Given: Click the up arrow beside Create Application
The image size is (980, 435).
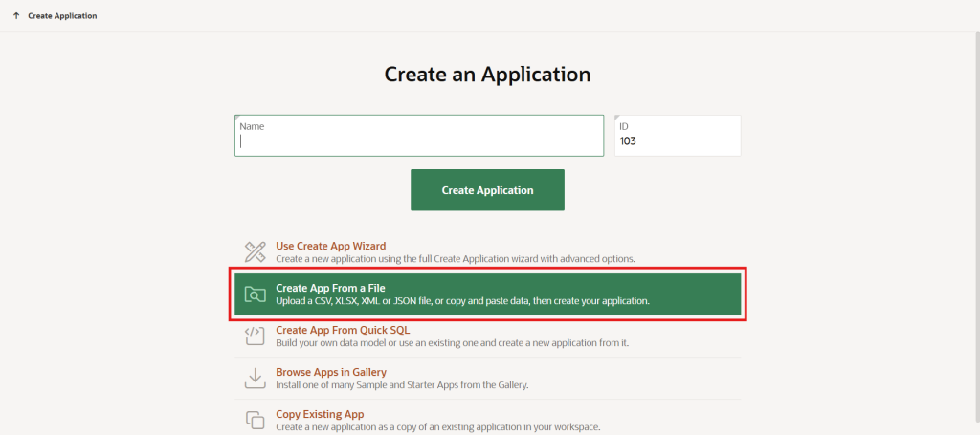Looking at the screenshot, I should [x=16, y=15].
